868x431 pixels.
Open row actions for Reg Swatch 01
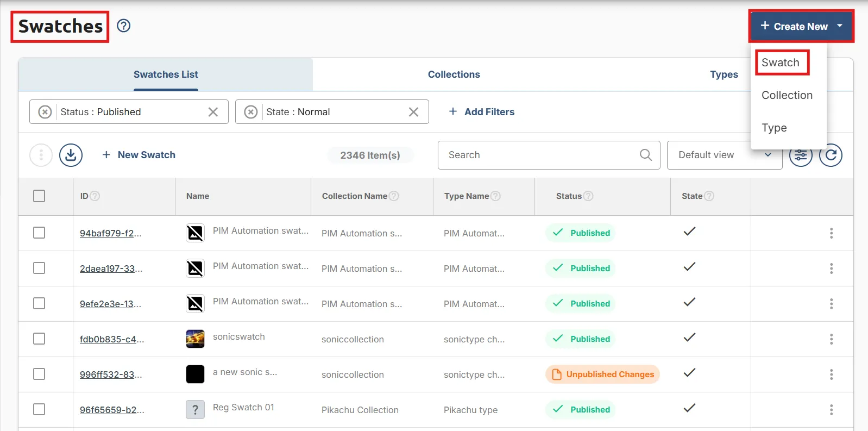click(831, 410)
